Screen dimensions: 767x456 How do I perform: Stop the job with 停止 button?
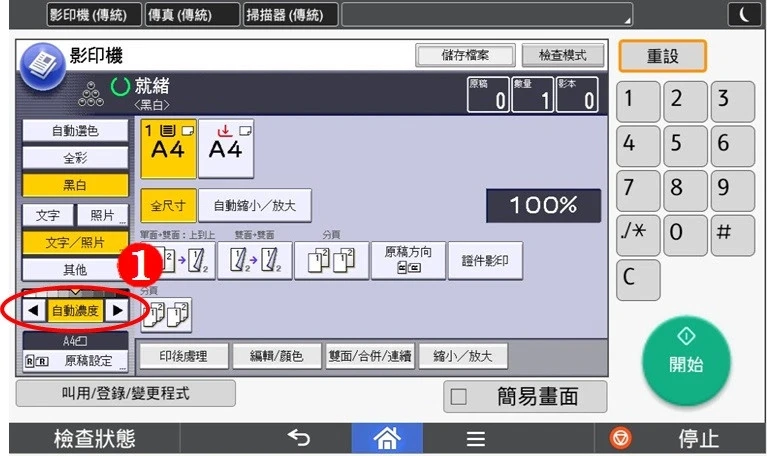680,438
